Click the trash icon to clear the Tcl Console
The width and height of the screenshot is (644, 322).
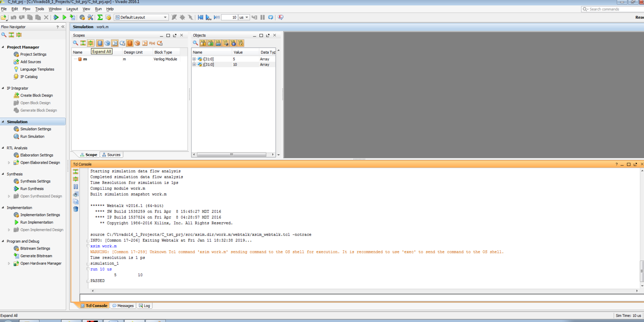click(x=76, y=209)
